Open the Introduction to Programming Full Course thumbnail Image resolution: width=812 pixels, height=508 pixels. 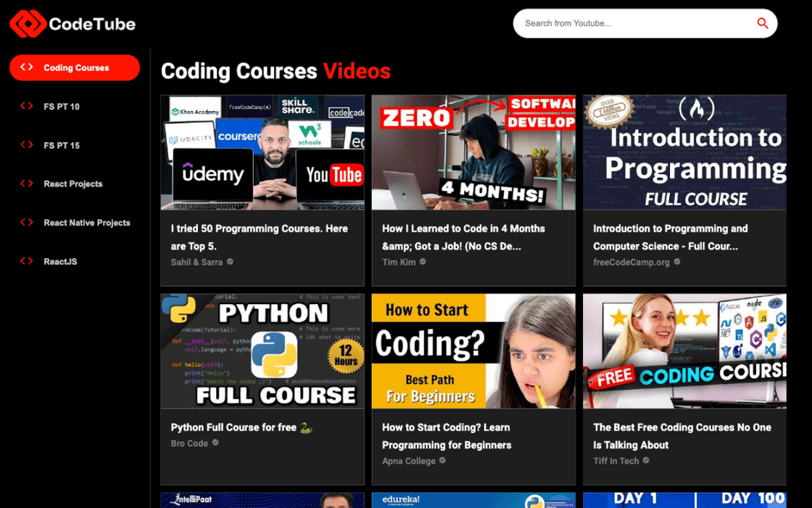[x=684, y=152]
